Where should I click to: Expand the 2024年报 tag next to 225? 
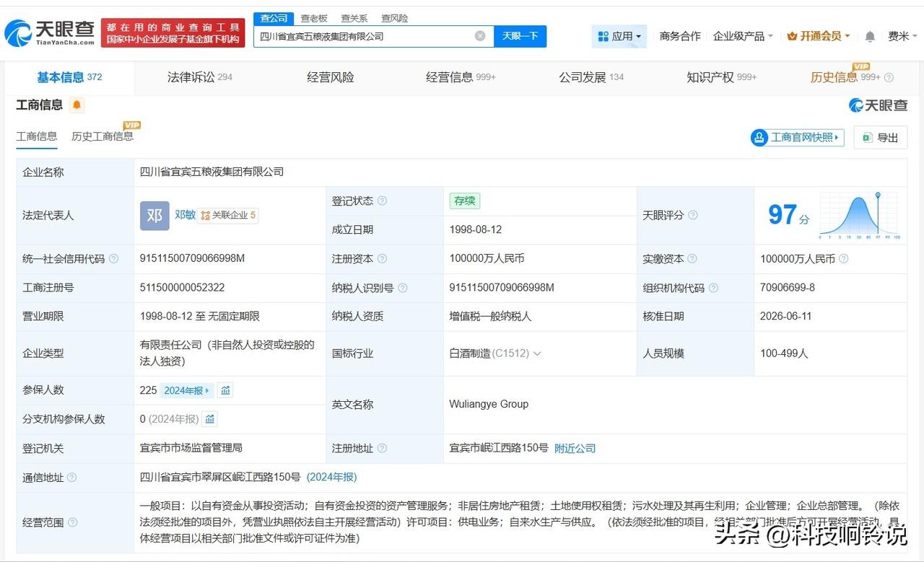click(x=186, y=390)
